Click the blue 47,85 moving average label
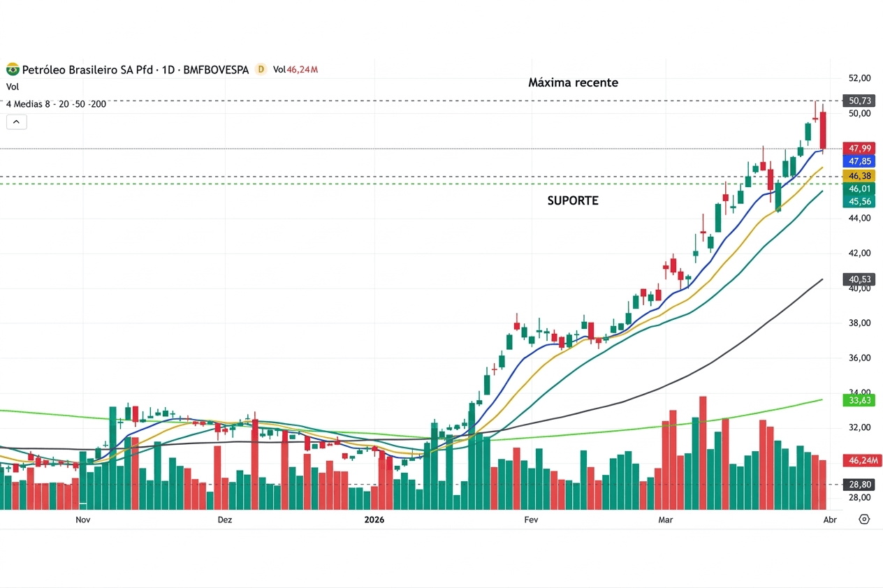883x588 pixels. (859, 161)
